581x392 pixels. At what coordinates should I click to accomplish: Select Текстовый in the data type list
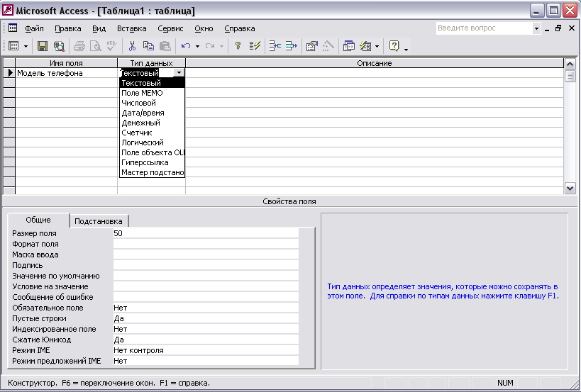[x=152, y=83]
